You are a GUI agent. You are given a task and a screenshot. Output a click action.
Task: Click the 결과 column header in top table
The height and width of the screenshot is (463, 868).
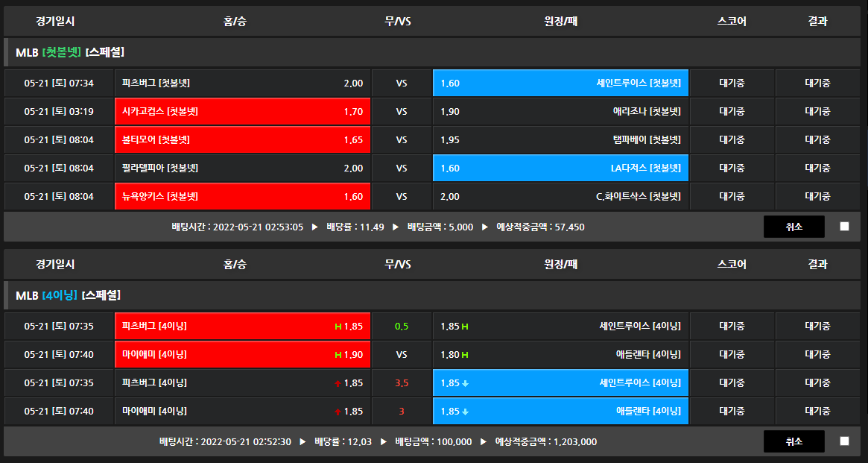(817, 22)
